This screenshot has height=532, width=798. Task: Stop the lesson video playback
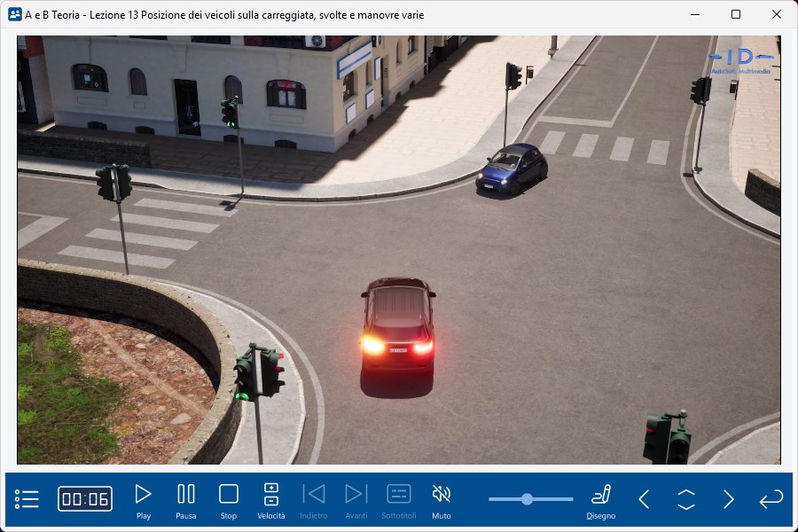point(229,500)
